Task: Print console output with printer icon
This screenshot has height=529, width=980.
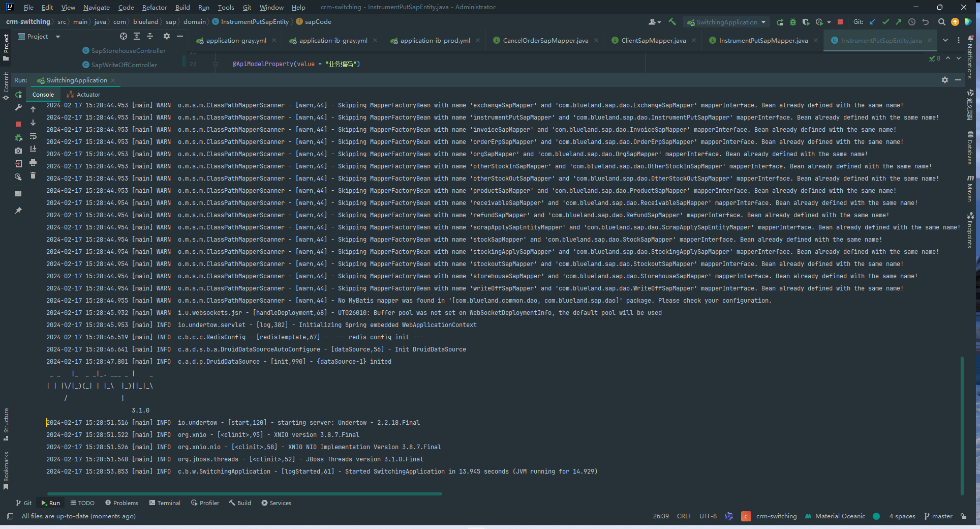Action: [33, 163]
